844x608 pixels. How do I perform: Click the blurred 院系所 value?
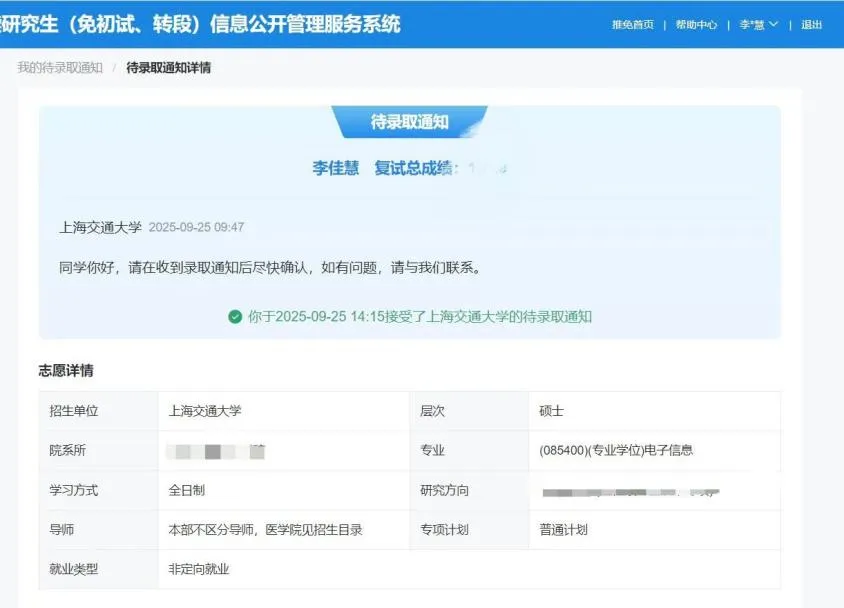tap(216, 451)
